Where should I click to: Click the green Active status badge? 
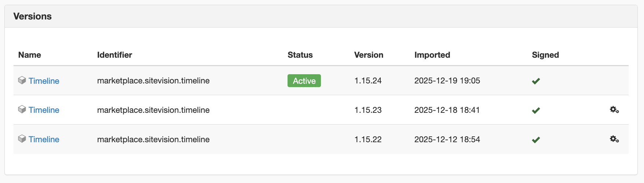point(304,81)
